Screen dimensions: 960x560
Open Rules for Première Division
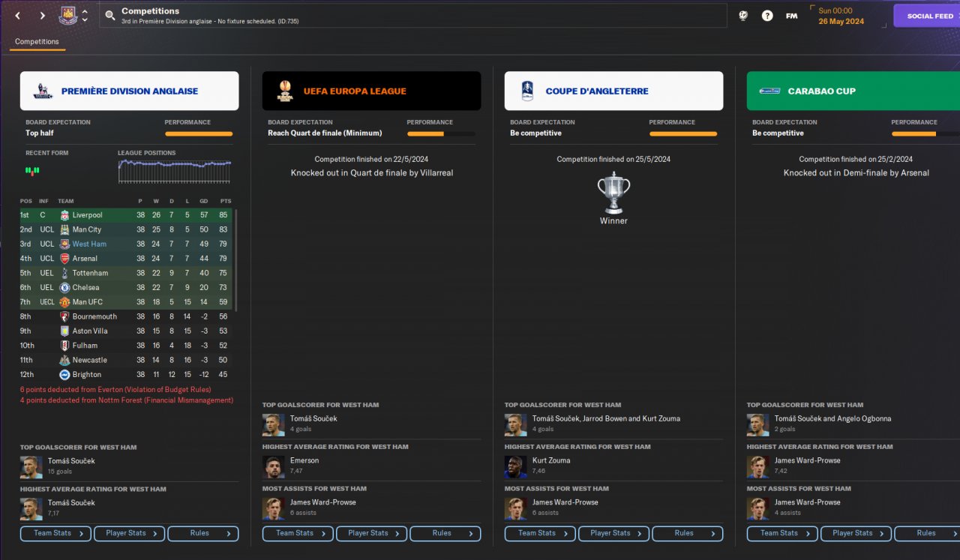(x=203, y=533)
